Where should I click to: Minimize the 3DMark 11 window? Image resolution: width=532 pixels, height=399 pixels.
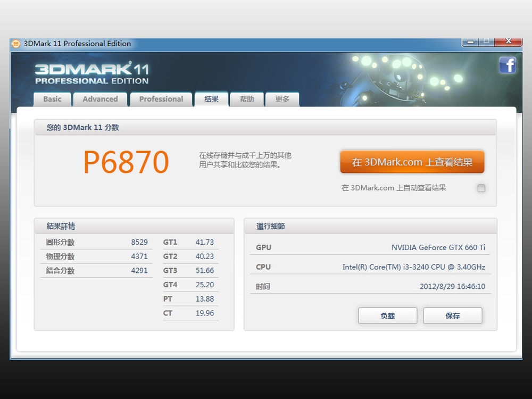click(x=470, y=41)
